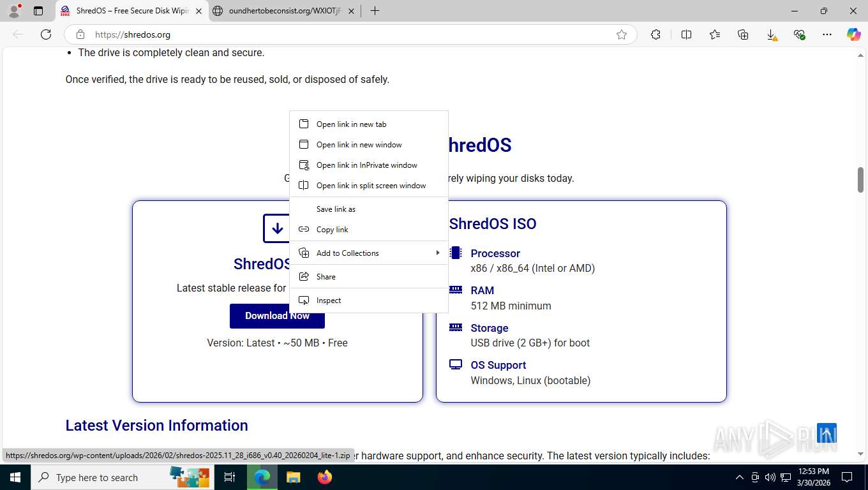Click the text 512 MB minimum

(x=511, y=306)
